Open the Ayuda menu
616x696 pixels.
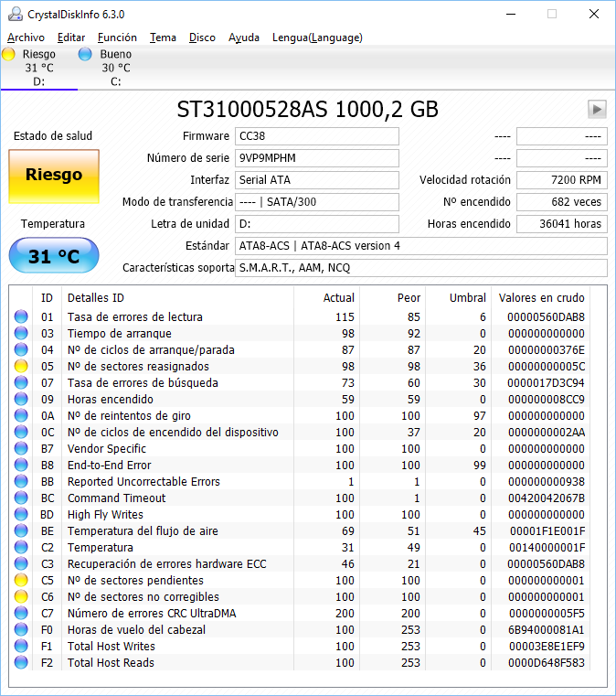point(243,37)
